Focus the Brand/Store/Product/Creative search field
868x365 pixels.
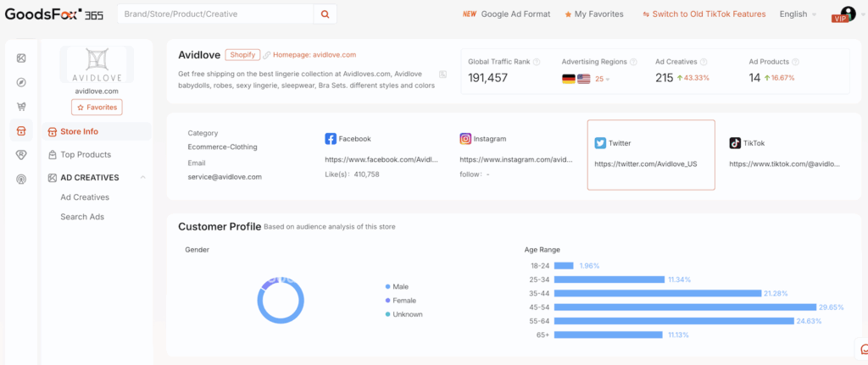[216, 14]
